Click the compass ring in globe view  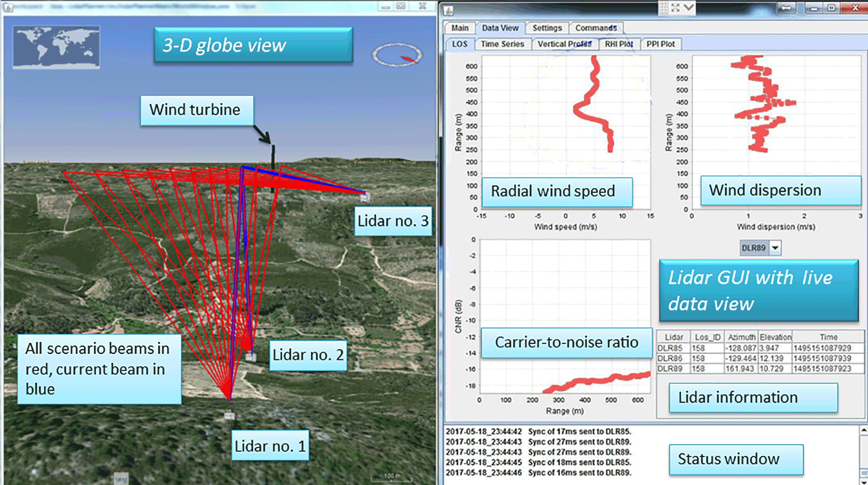click(x=396, y=55)
